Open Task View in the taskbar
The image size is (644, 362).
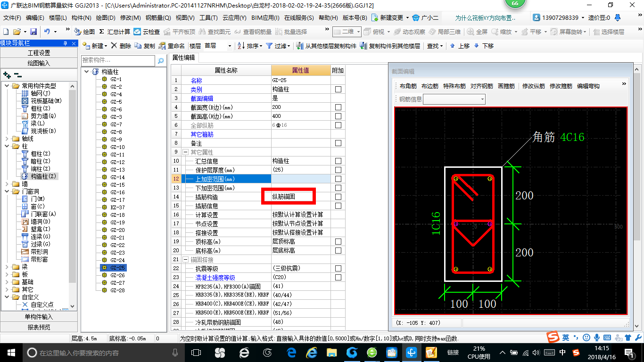[196, 352]
